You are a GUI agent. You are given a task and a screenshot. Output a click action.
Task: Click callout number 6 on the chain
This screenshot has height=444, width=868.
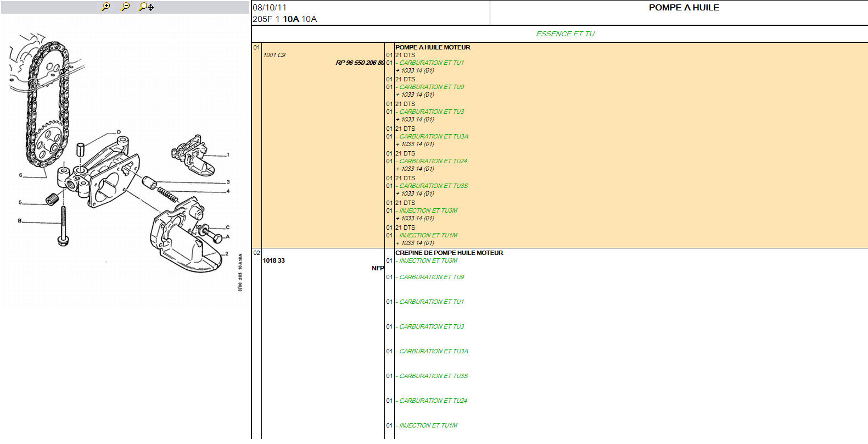tap(20, 175)
